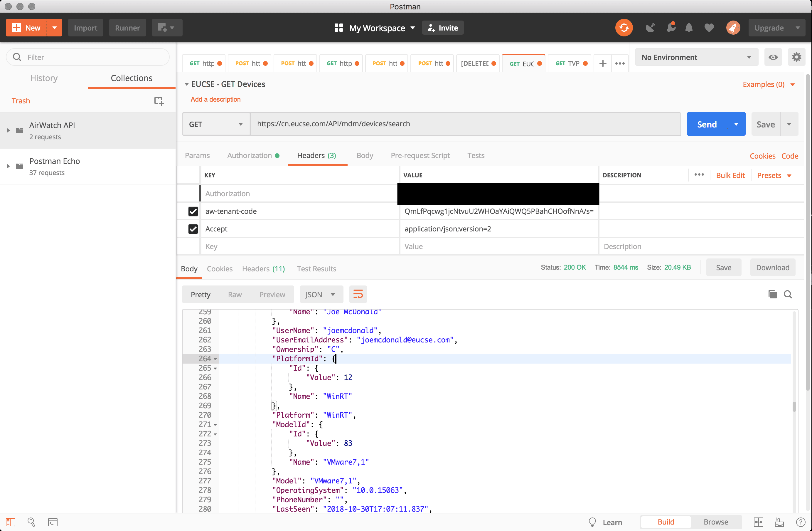Open the Runner button
The image size is (812, 531).
click(128, 28)
